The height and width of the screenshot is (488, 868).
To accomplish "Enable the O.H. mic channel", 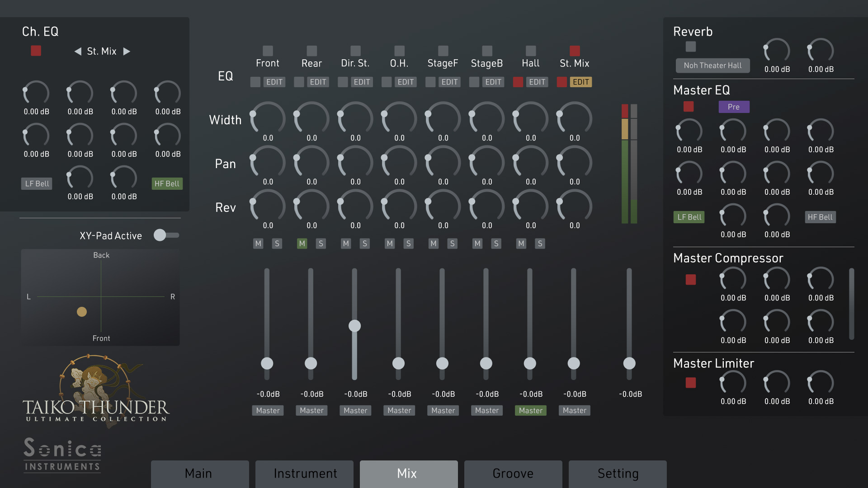I will (x=399, y=50).
